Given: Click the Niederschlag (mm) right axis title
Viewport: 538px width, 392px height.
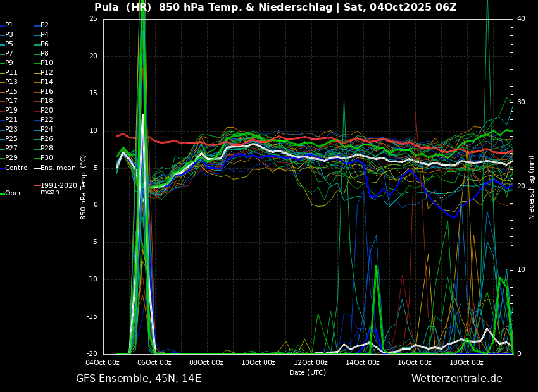Looking at the screenshot, I should pos(532,187).
